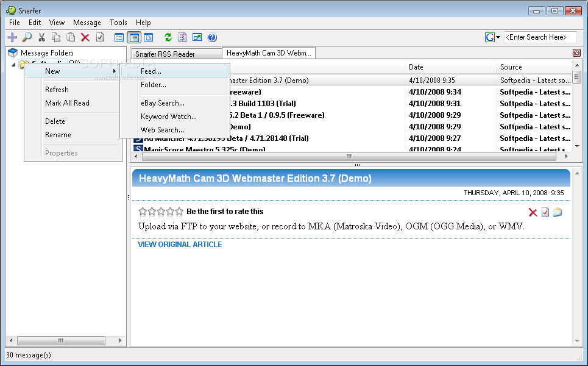Click Rename in the context menu
The height and width of the screenshot is (366, 588).
[73, 135]
